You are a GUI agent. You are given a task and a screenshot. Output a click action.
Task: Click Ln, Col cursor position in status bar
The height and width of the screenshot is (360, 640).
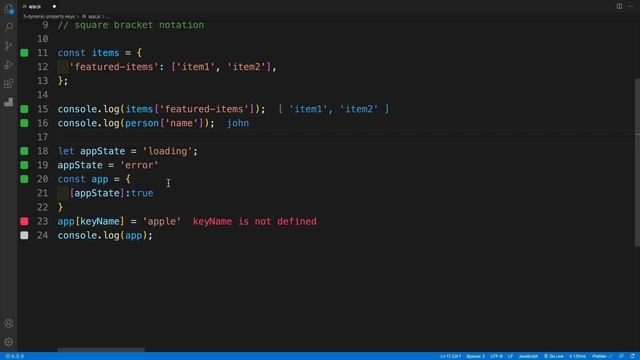[x=450, y=356]
